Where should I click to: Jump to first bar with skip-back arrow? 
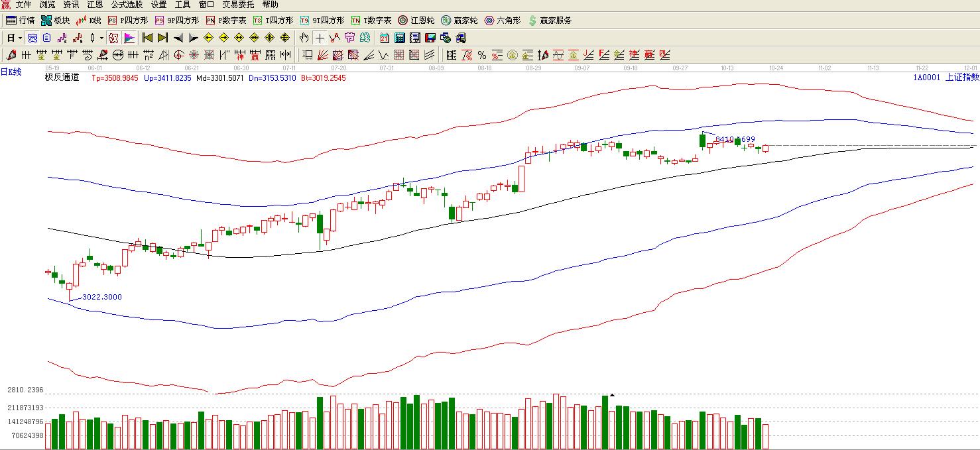click(x=147, y=38)
